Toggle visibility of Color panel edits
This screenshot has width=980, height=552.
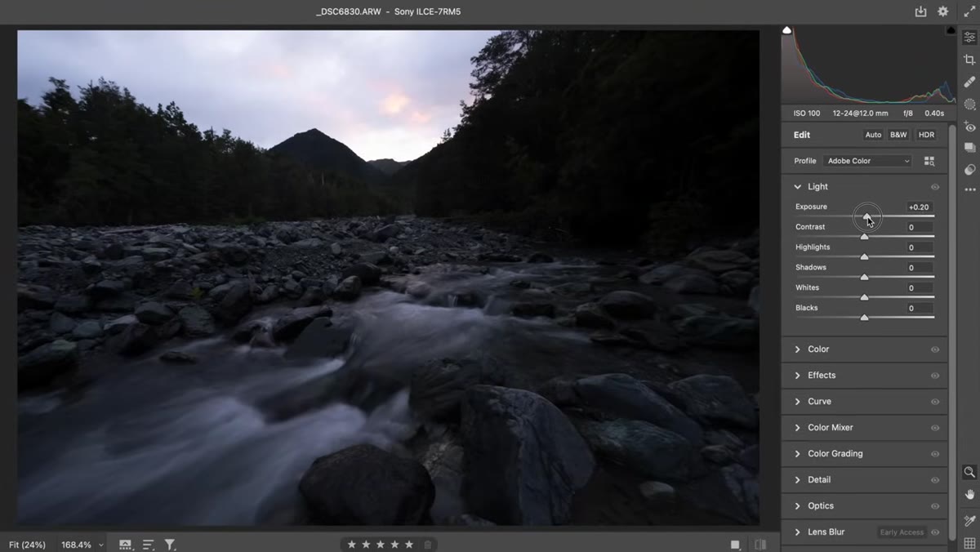tap(935, 349)
